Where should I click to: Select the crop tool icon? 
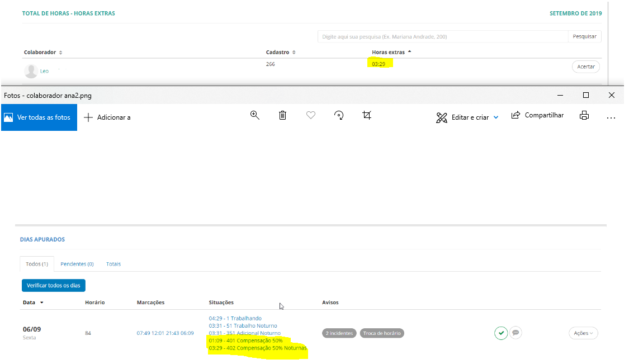coord(367,115)
